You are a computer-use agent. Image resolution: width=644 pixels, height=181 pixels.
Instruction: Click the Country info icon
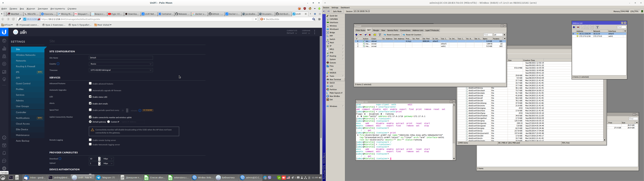pos(58,64)
